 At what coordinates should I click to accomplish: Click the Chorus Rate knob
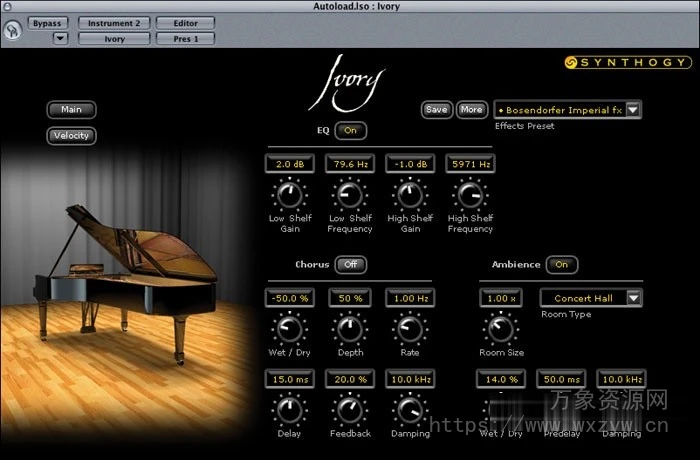tap(410, 329)
